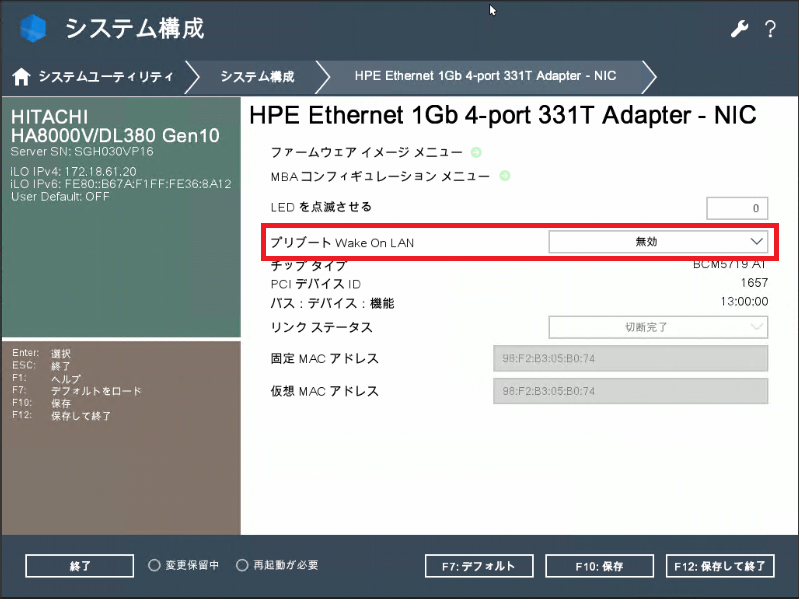Click the 仮想 MAC アドレス field
The width and height of the screenshot is (799, 599).
(x=630, y=391)
